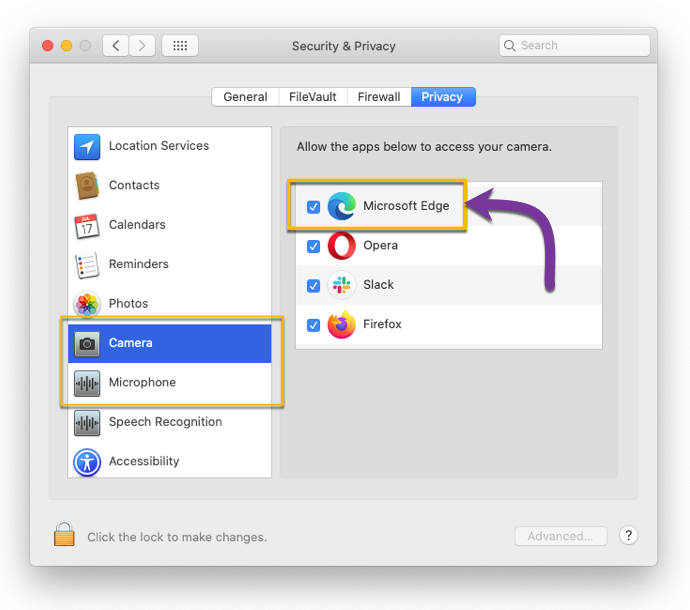Select the Contacts address book icon
This screenshot has width=690, height=610.
[x=87, y=186]
